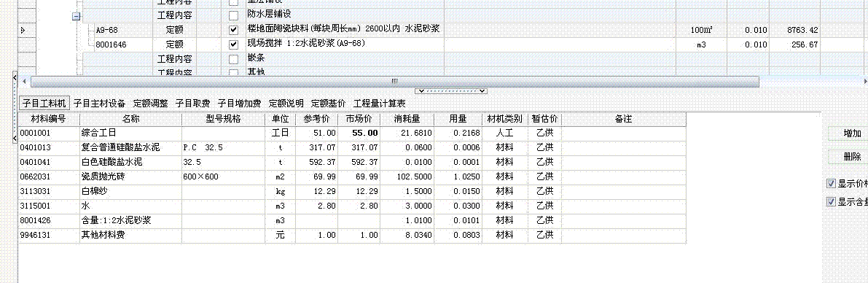Image resolution: width=868 pixels, height=283 pixels.
Task: Uncheck the 8001646 定额 row checkbox
Action: [x=234, y=44]
